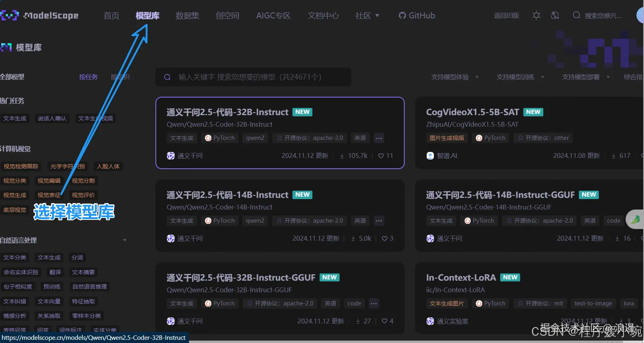Click the download icon beside 105.7k
Image resolution: width=644 pixels, height=343 pixels.
point(342,156)
